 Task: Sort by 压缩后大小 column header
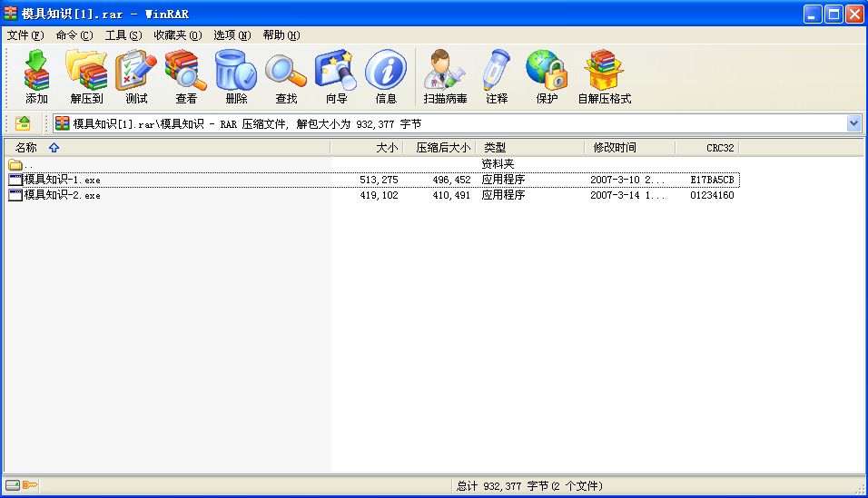[x=439, y=148]
